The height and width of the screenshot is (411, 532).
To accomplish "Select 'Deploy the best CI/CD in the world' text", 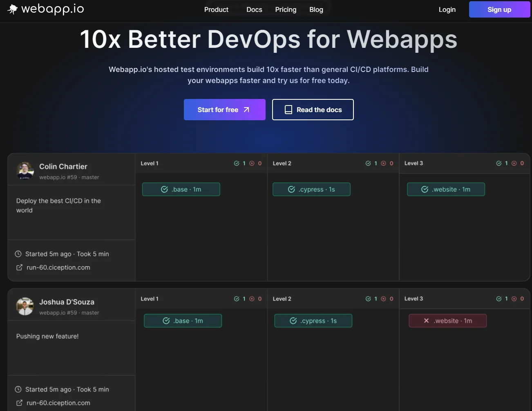I will [x=58, y=205].
